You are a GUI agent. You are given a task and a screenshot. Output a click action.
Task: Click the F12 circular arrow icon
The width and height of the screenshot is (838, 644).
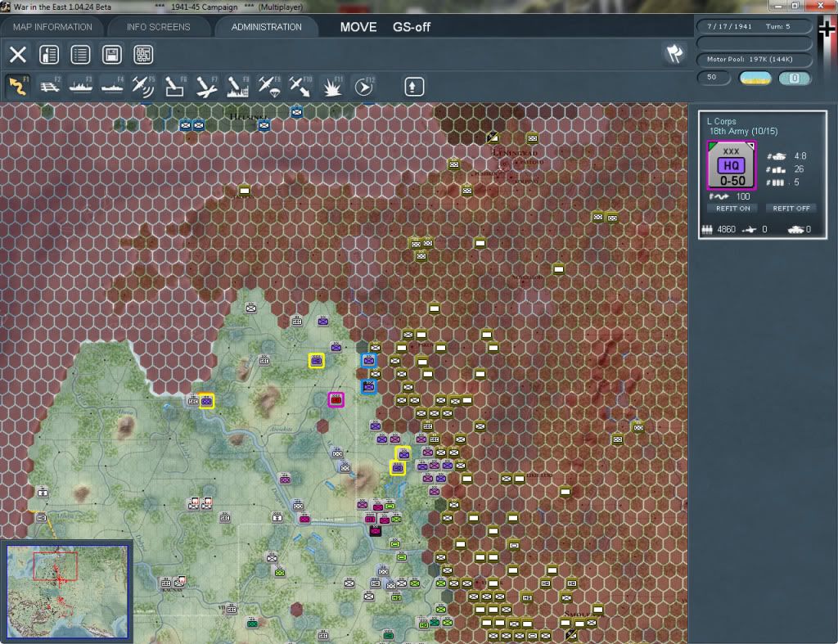pos(363,87)
